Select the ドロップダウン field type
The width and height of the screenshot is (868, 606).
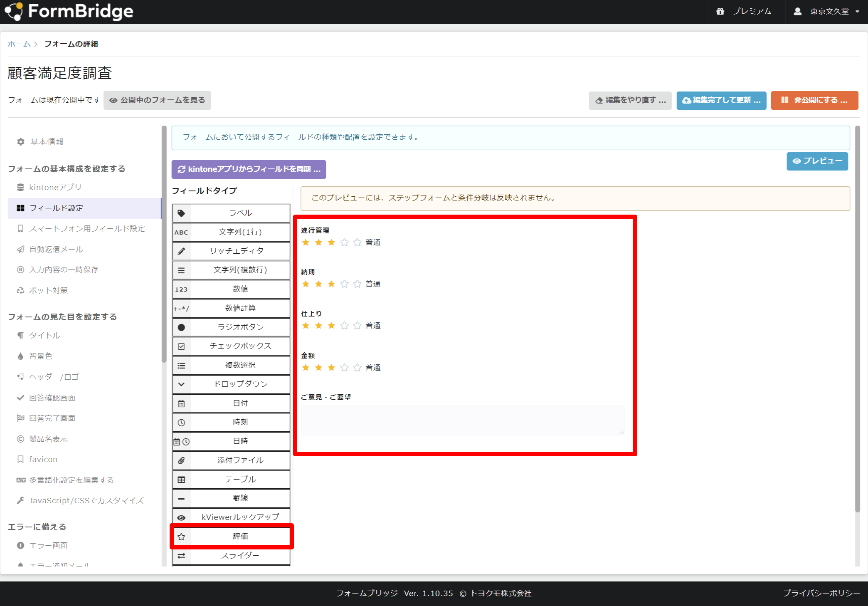click(x=240, y=384)
